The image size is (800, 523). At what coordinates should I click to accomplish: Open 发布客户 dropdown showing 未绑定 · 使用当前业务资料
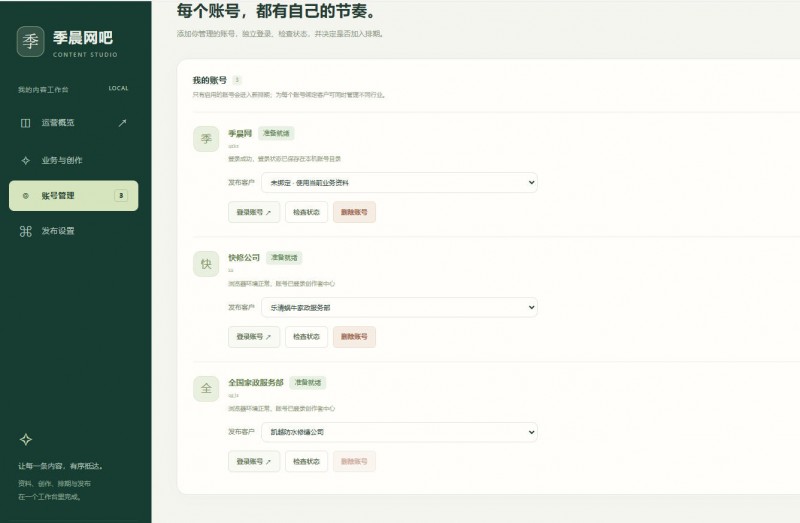[x=399, y=183]
